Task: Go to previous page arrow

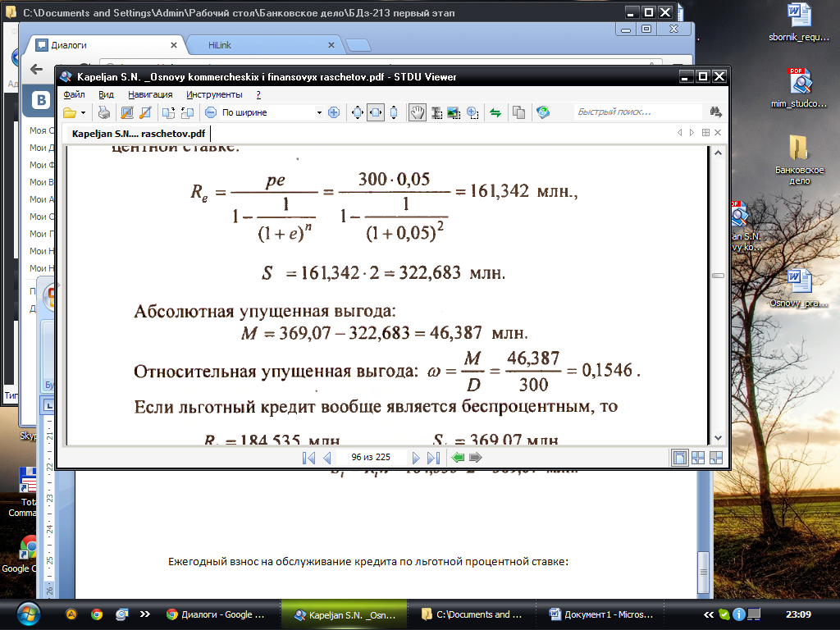Action: (x=326, y=458)
